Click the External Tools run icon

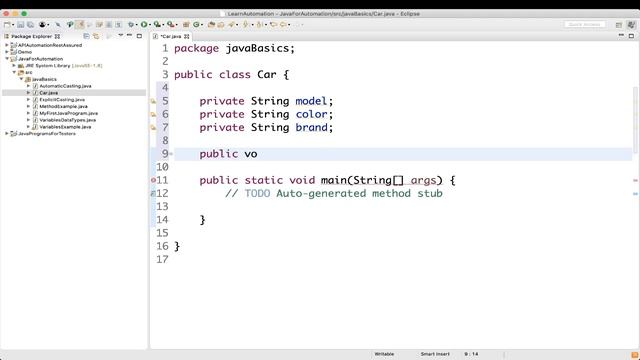pyautogui.click(x=171, y=25)
